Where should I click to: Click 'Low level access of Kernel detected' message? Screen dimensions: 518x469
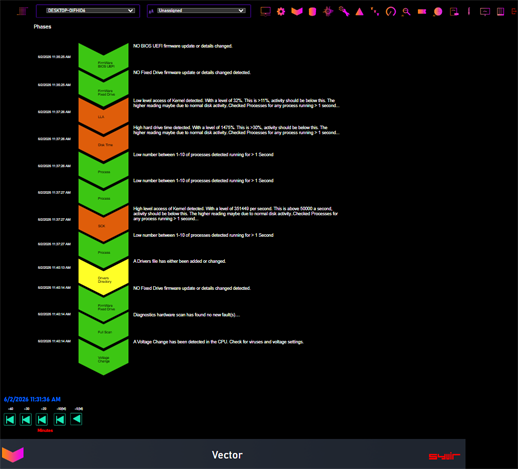[x=236, y=103]
